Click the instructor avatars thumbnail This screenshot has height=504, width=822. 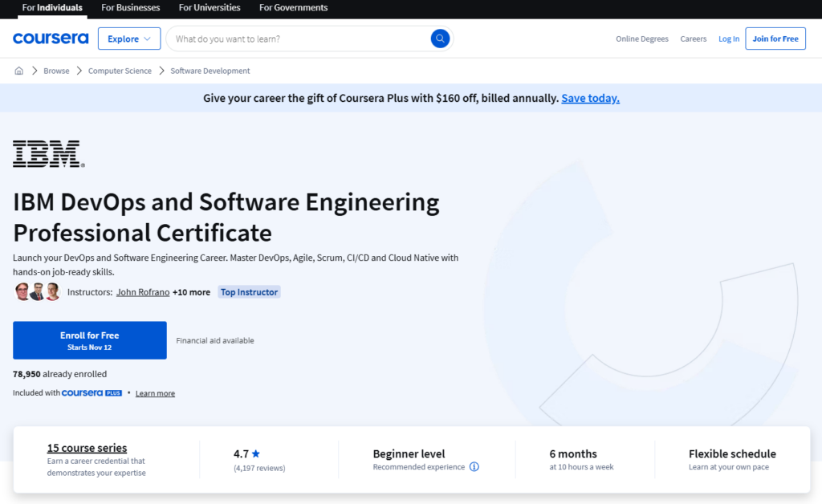[37, 292]
